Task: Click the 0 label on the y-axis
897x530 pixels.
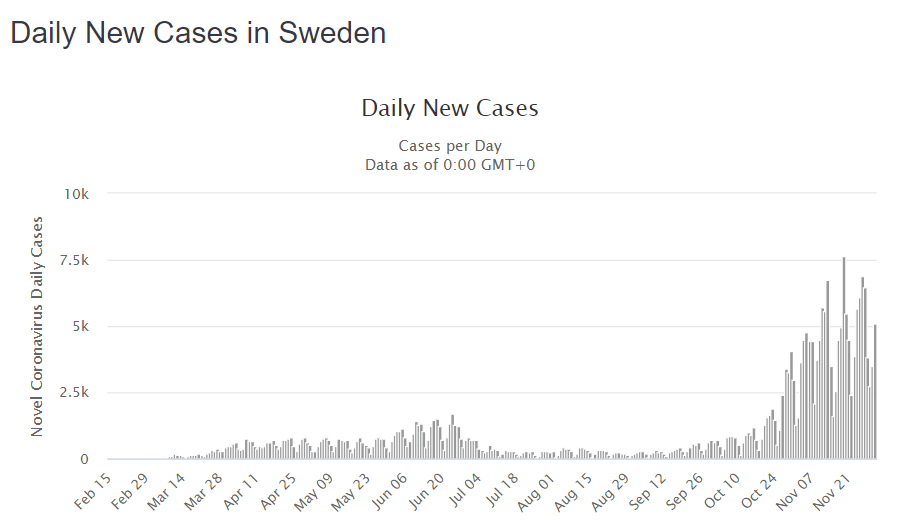Action: point(85,460)
